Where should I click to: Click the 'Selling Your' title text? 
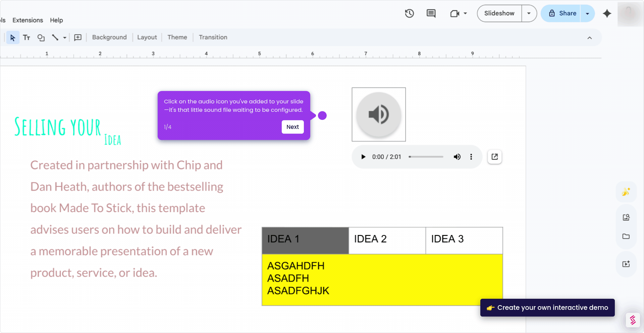click(x=57, y=127)
